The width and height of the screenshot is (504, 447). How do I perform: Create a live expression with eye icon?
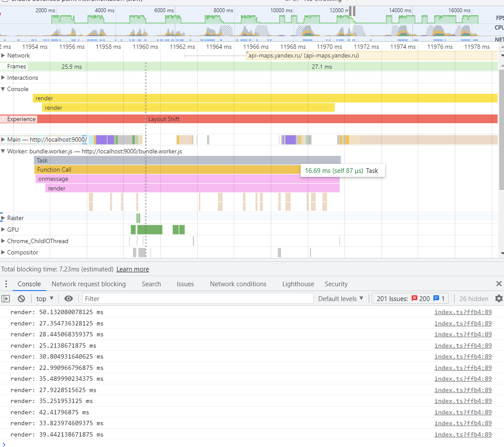pyautogui.click(x=68, y=299)
